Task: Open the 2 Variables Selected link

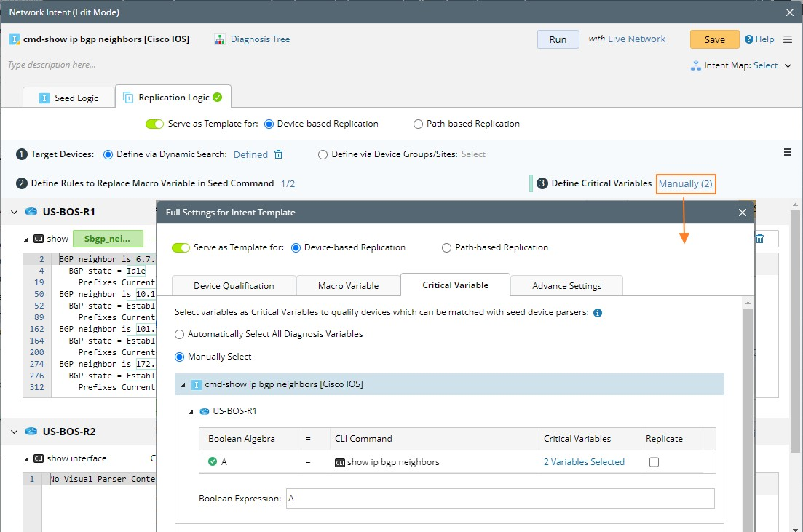Action: [584, 462]
